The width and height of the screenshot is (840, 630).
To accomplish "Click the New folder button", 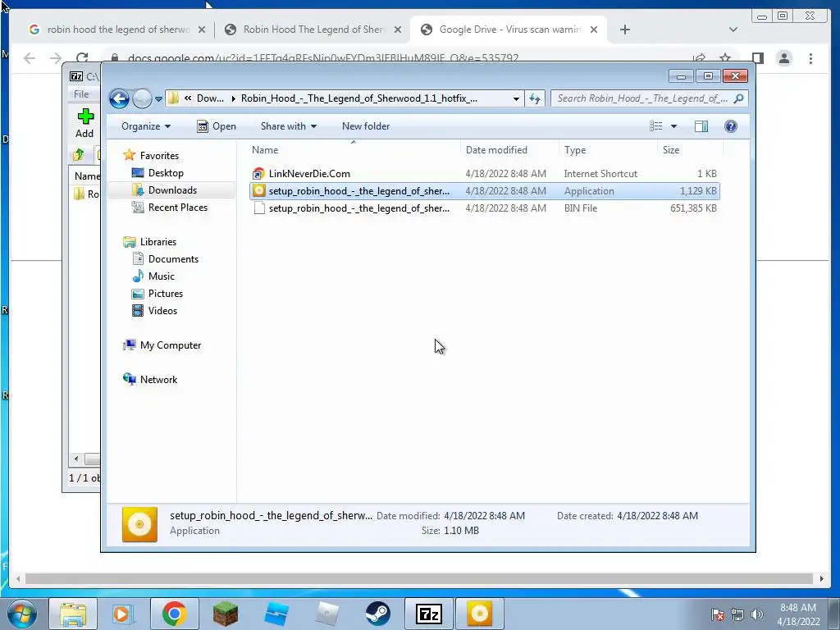I will pos(366,126).
